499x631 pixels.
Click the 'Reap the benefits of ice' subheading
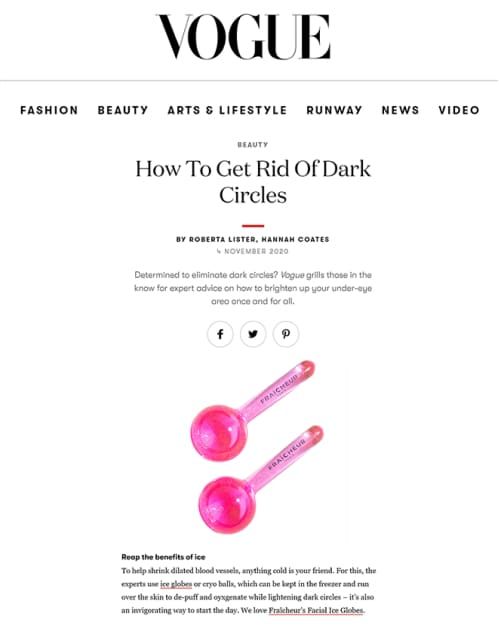(163, 557)
